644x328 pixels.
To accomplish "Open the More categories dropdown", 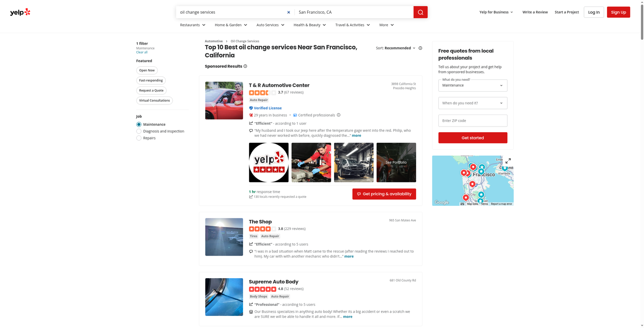I will 386,25.
